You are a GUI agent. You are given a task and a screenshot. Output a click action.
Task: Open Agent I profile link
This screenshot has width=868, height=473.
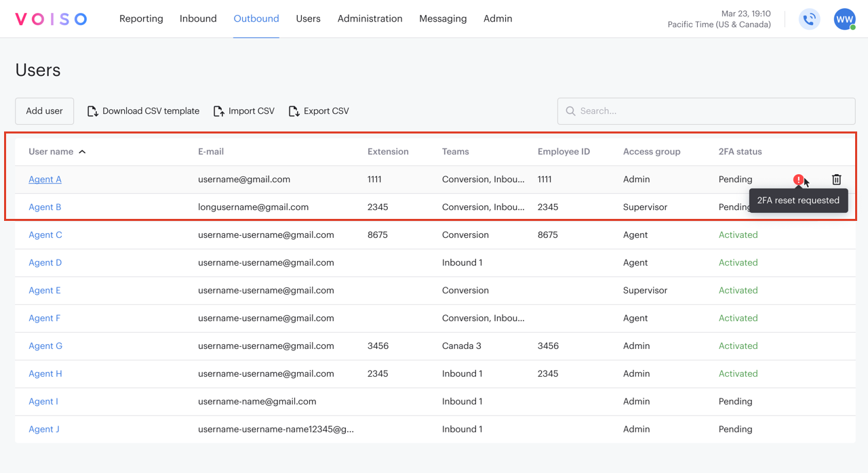pos(43,402)
